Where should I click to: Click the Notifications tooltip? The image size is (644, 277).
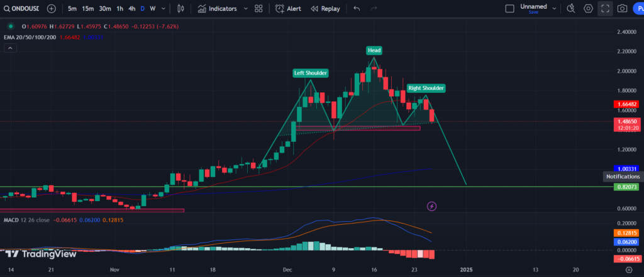pyautogui.click(x=623, y=177)
